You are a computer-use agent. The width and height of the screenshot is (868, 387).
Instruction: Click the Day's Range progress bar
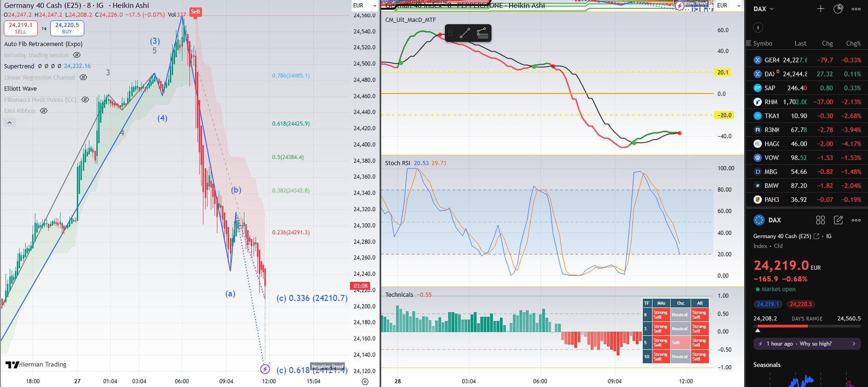coord(807,327)
